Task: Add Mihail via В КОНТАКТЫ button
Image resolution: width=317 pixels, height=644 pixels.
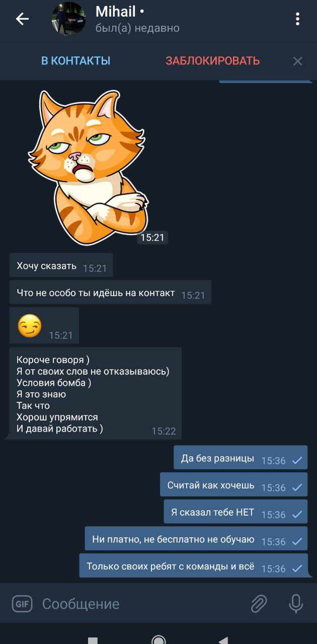Action: point(75,61)
